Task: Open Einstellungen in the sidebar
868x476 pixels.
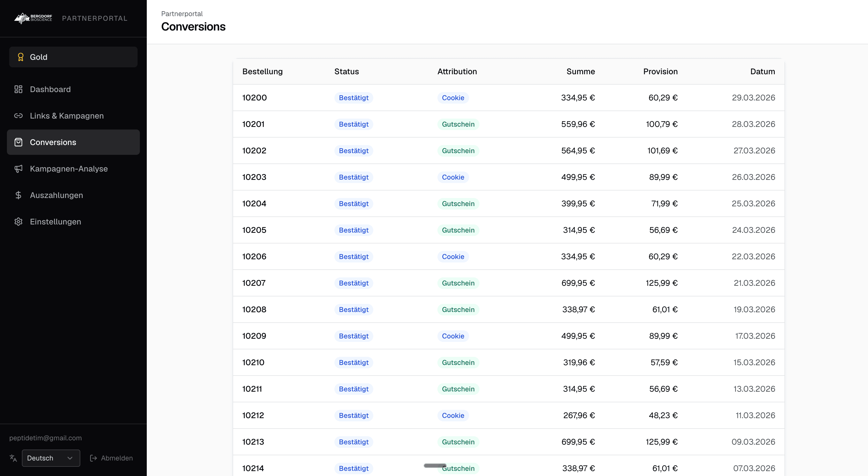Action: click(73, 222)
